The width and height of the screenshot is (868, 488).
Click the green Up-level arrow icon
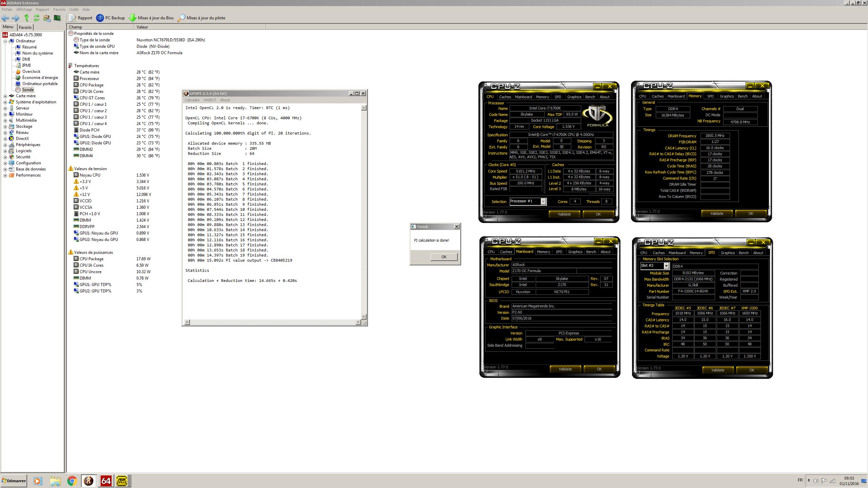(26, 18)
